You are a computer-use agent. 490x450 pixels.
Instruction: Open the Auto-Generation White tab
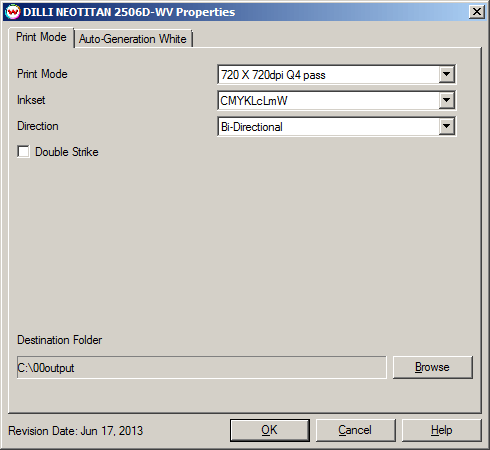click(x=133, y=39)
